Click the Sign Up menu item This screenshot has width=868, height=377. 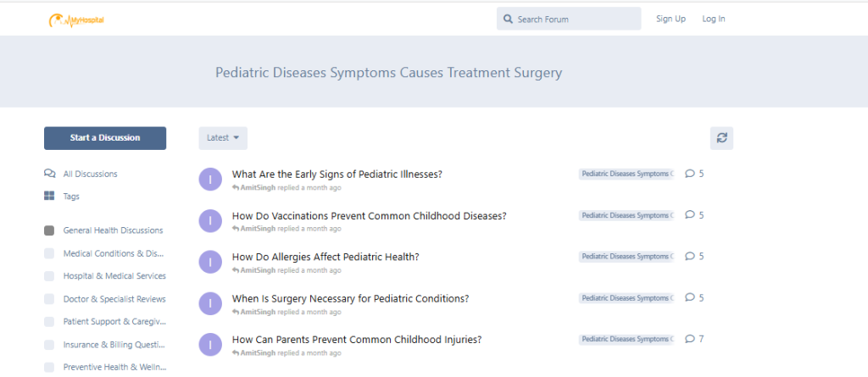671,19
